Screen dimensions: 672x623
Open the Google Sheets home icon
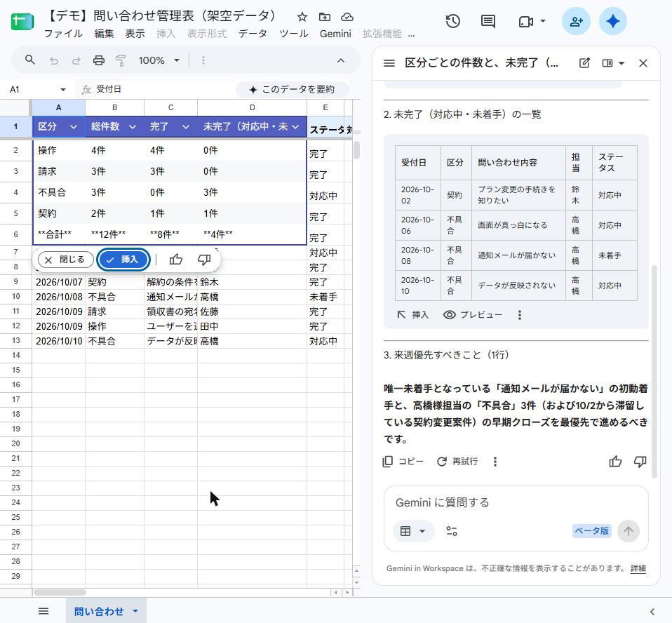coord(22,22)
